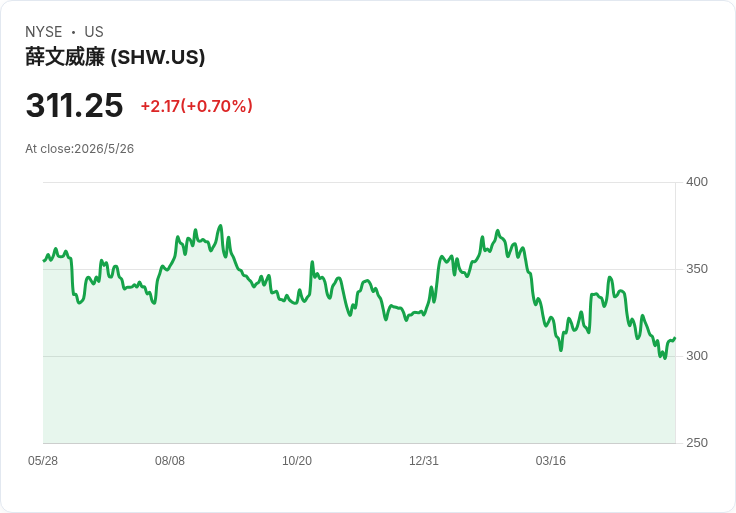The height and width of the screenshot is (513, 736).
Task: Click the 350 y-axis value label
Action: (697, 269)
